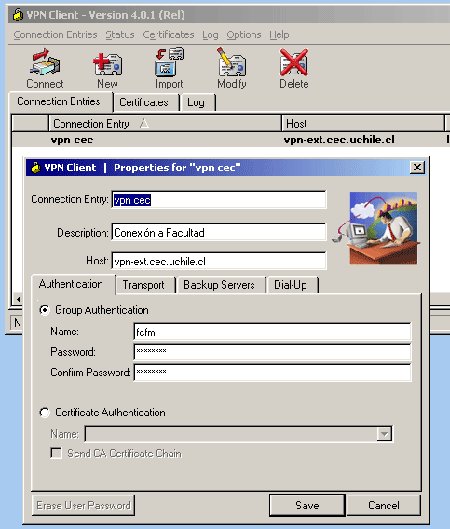Image resolution: width=450 pixels, height=529 pixels.
Task: Open the certificate Name dropdown
Action: [384, 434]
